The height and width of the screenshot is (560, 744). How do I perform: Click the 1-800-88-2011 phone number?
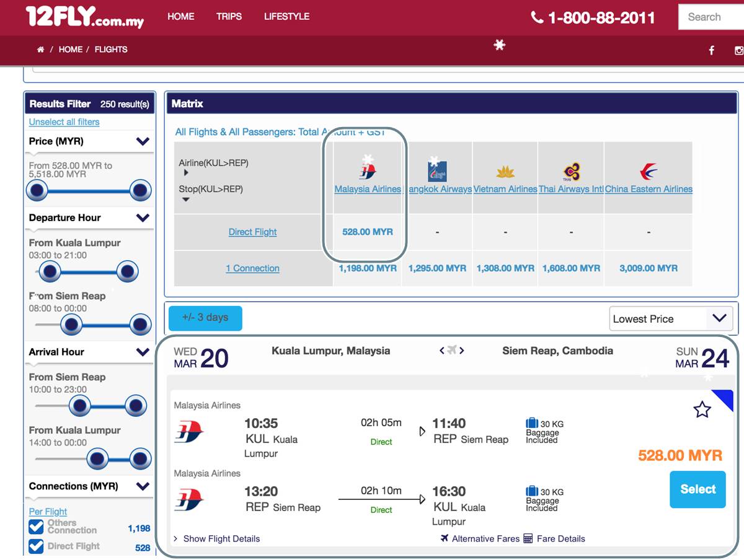pos(601,17)
